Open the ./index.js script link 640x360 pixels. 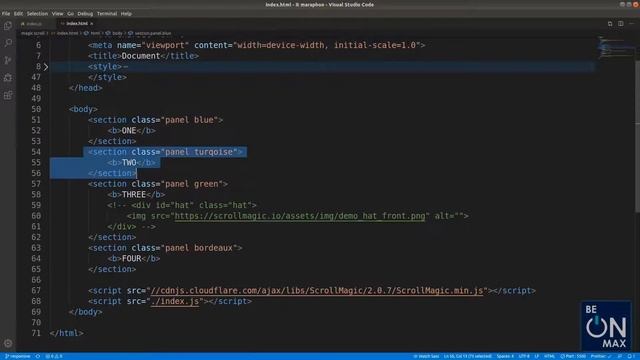click(175, 301)
